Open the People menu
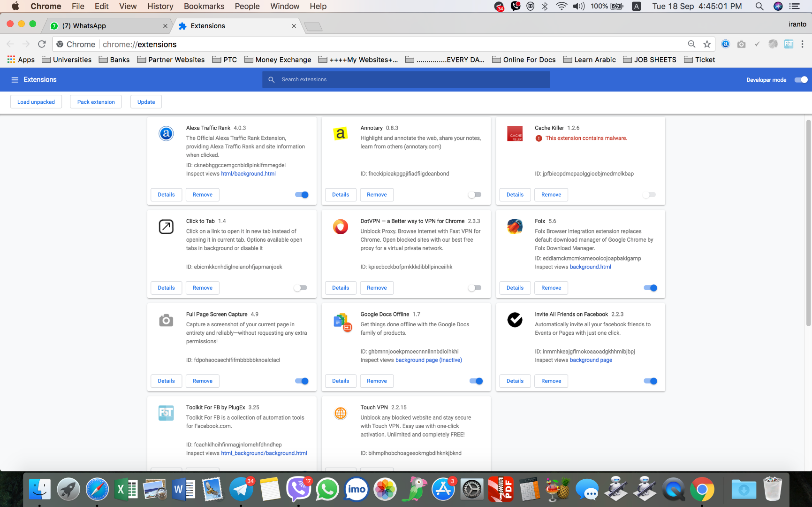The height and width of the screenshot is (507, 812). pos(247,6)
